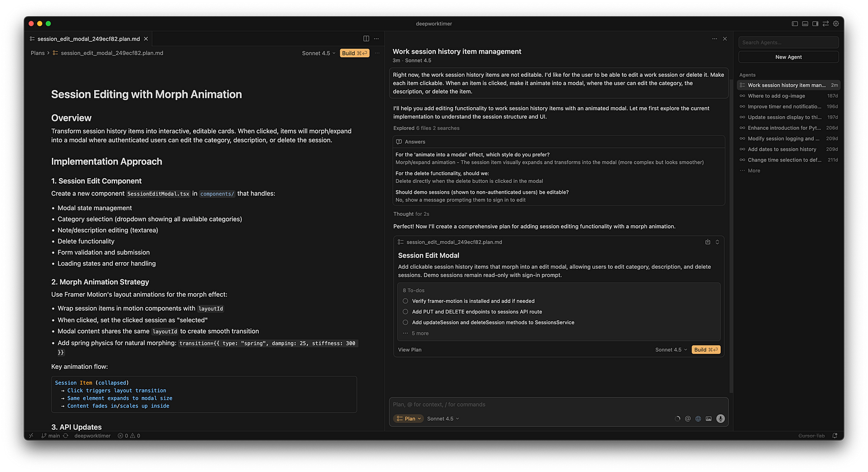868x472 pixels.
Task: Click the 'Session Editing with Morph Animation' heading
Action: (147, 94)
